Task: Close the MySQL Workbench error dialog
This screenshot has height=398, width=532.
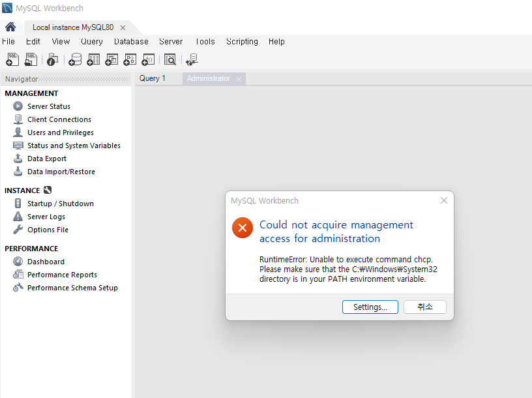Action: 444,200
